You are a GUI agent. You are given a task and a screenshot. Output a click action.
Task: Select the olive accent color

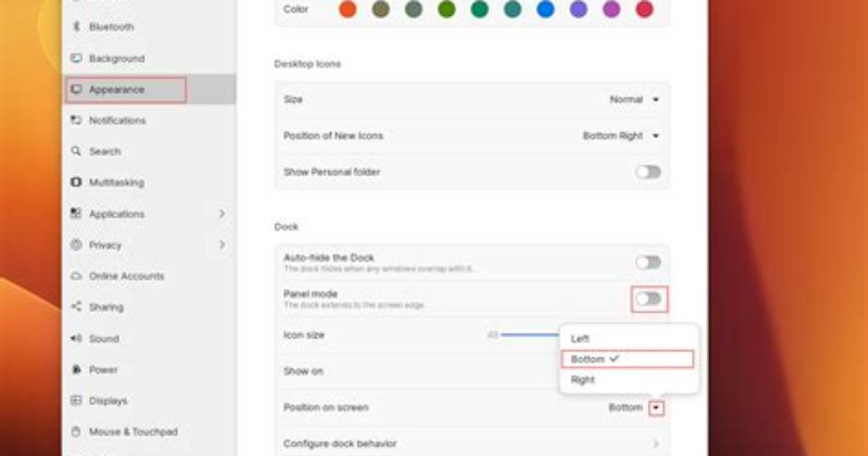click(381, 9)
